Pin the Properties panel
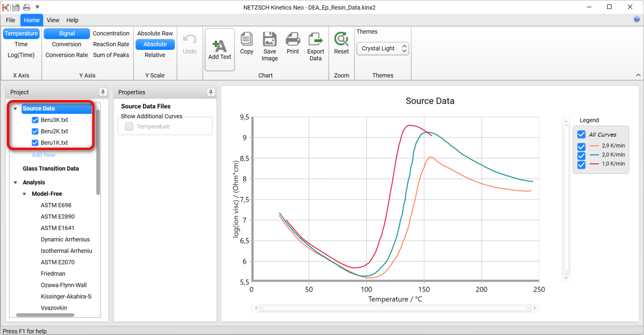Image resolution: width=644 pixels, height=335 pixels. coord(211,92)
